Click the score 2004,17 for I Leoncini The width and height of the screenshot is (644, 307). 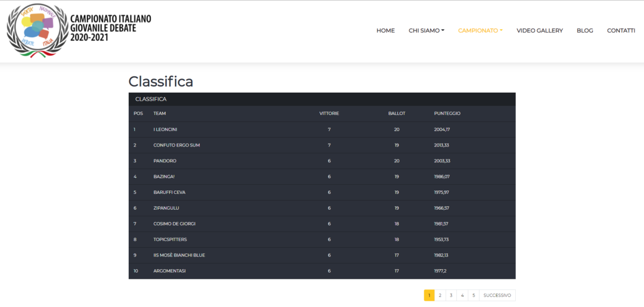(442, 129)
